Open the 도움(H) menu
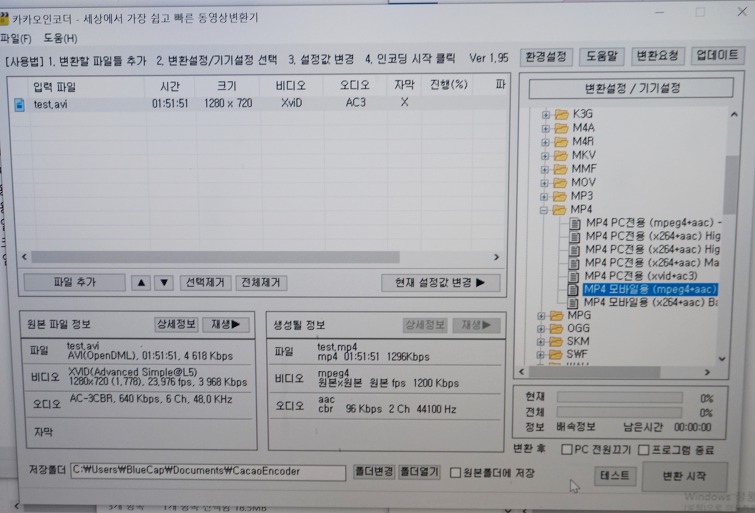This screenshot has width=755, height=513. [60, 39]
